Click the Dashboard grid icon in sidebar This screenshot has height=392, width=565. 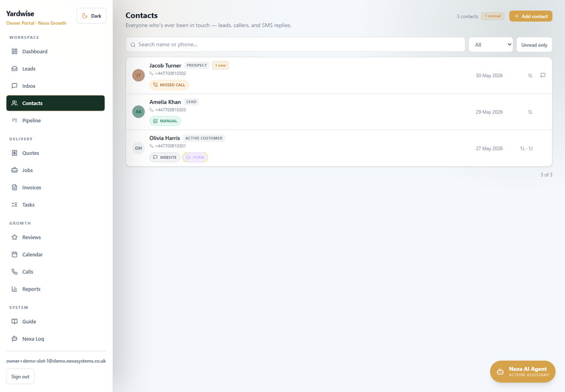pyautogui.click(x=15, y=52)
